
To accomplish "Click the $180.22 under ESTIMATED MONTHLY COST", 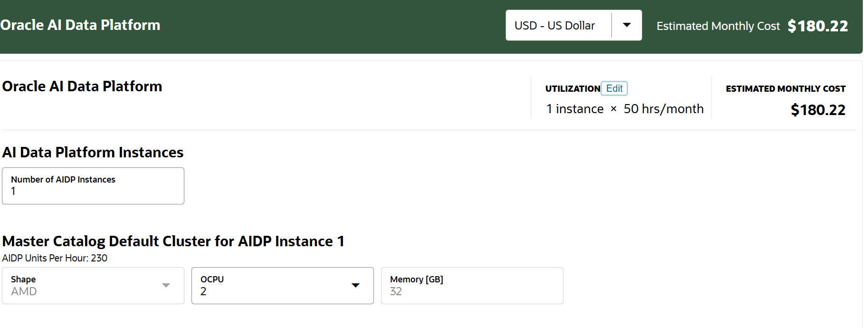I will 818,110.
